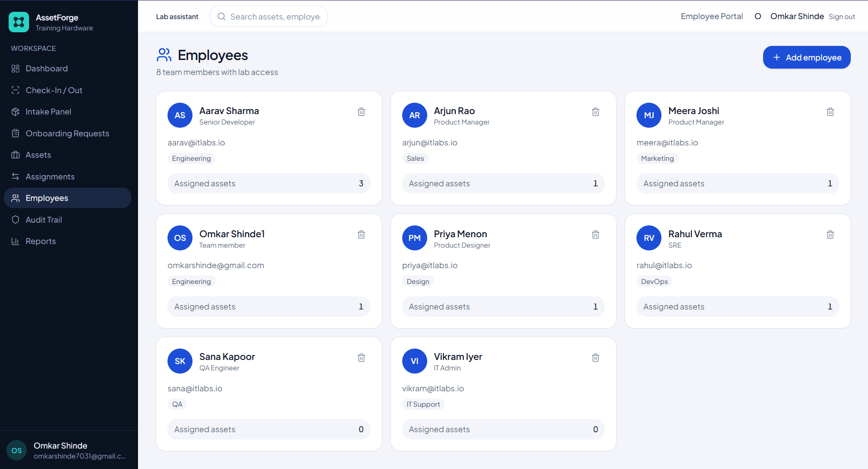Click Sana Kapoor's assigned assets row
The width and height of the screenshot is (868, 469).
[x=269, y=429]
